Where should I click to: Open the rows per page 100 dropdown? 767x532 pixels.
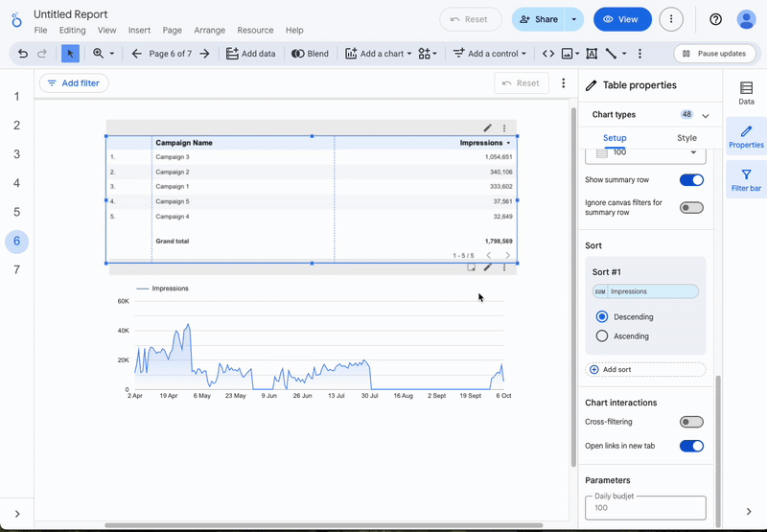(645, 154)
